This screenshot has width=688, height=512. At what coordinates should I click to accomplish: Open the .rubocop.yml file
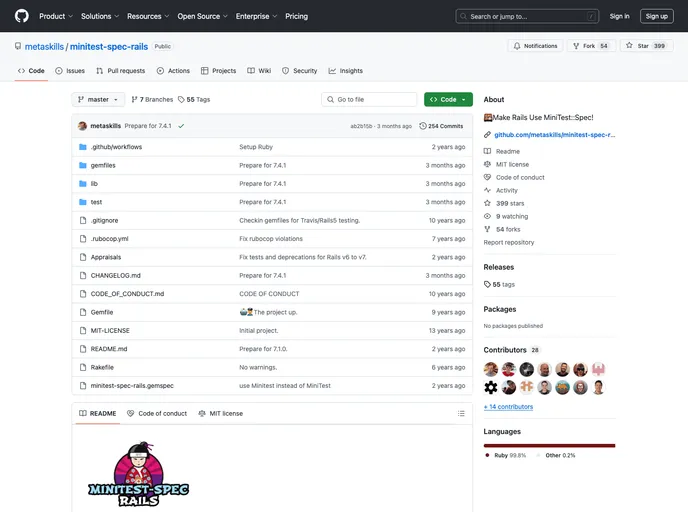coord(110,239)
